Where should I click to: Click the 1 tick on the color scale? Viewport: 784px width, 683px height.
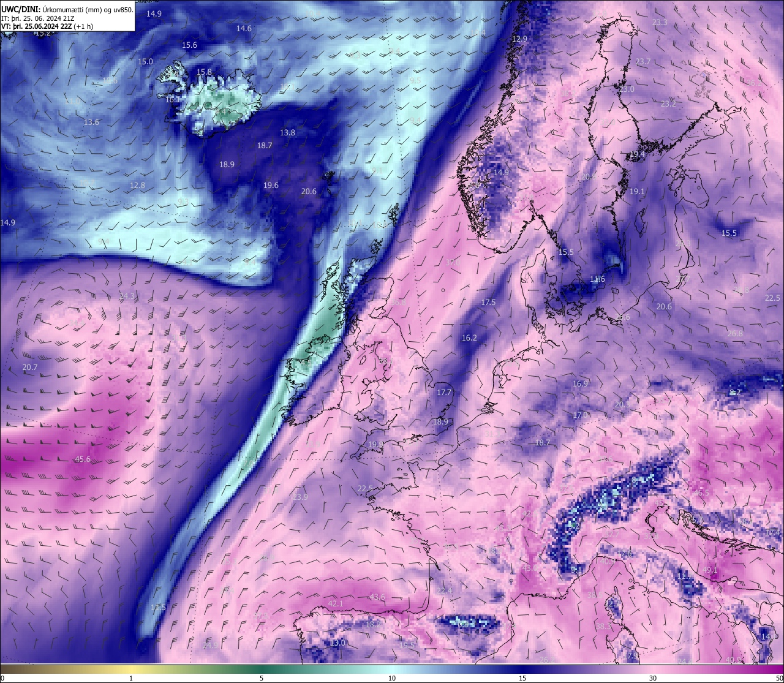coord(131,678)
